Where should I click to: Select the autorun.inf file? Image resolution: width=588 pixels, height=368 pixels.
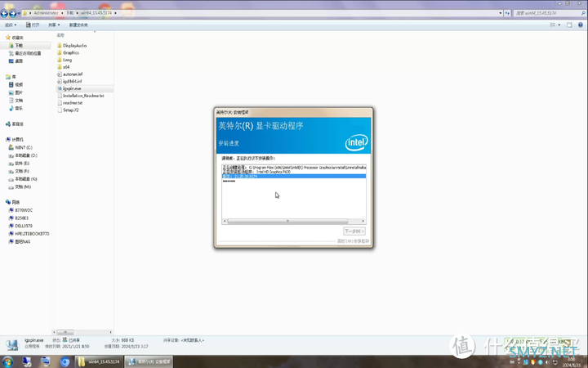click(x=69, y=74)
